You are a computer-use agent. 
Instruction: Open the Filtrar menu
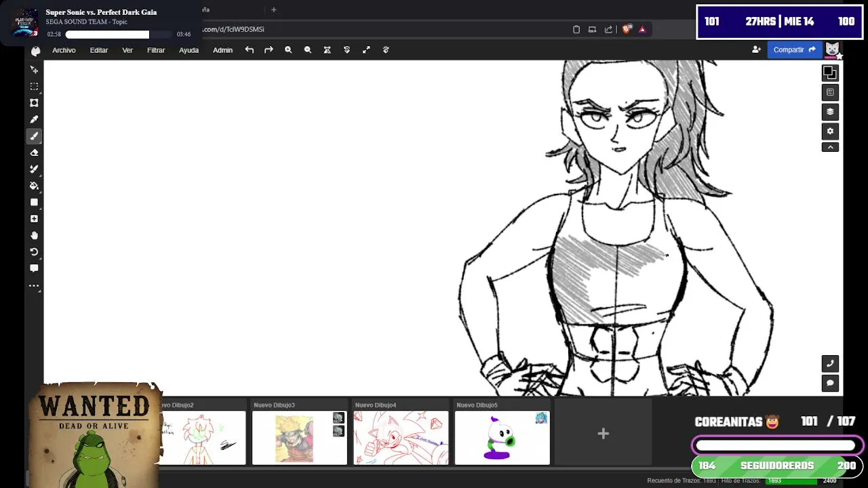point(156,50)
